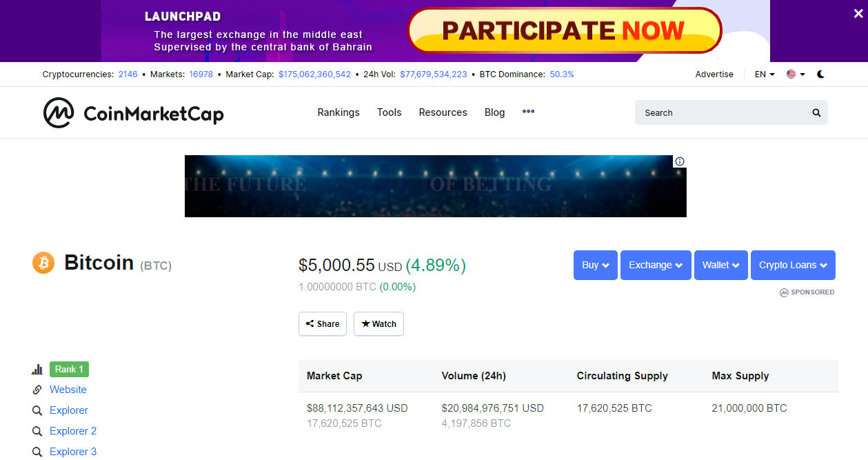Image resolution: width=868 pixels, height=460 pixels.
Task: Select the price $5,000.55 text
Action: click(x=336, y=266)
